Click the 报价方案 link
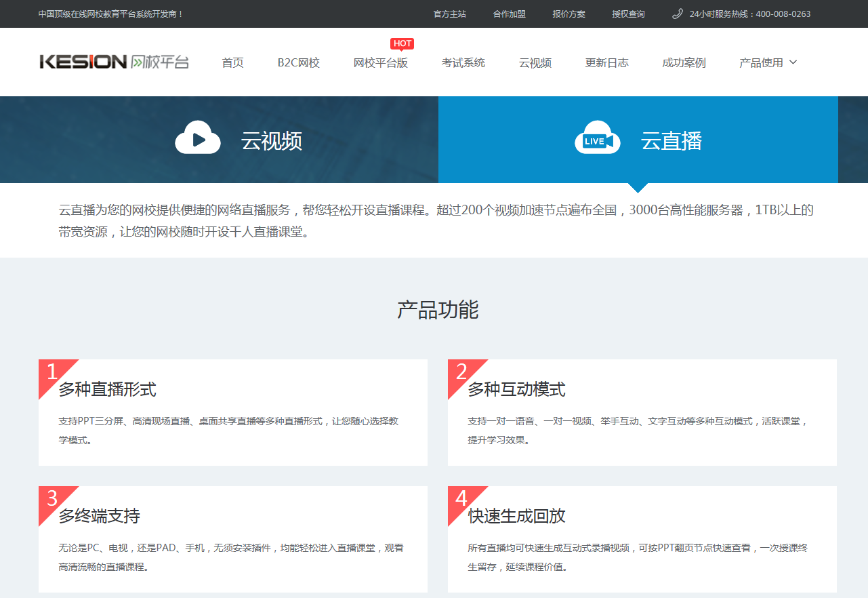This screenshot has height=598, width=868. coord(569,13)
